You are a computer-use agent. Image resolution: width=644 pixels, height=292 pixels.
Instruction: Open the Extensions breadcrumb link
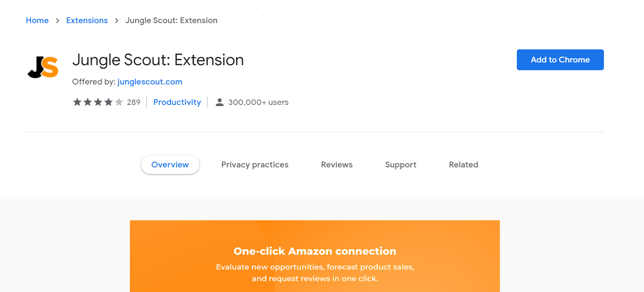coord(87,20)
